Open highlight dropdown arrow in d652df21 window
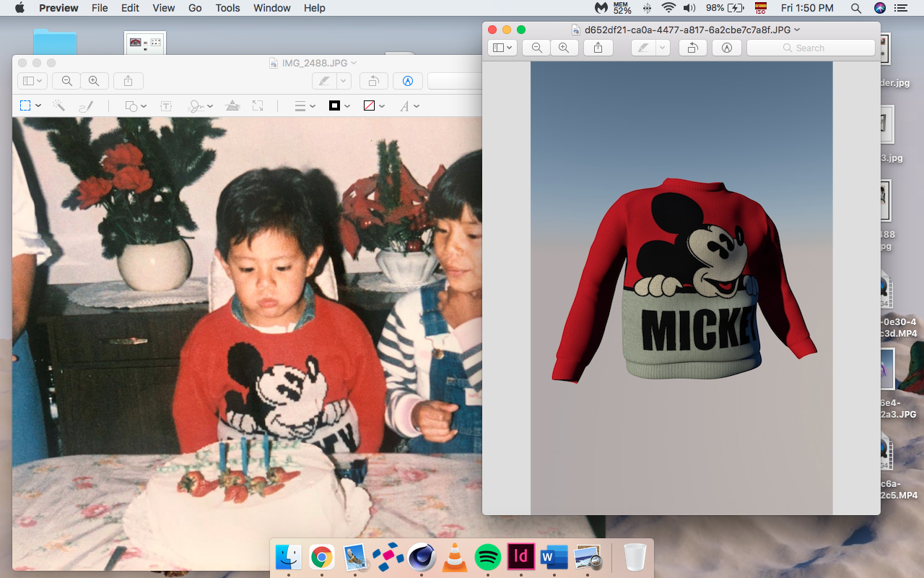The width and height of the screenshot is (924, 578). pos(663,48)
